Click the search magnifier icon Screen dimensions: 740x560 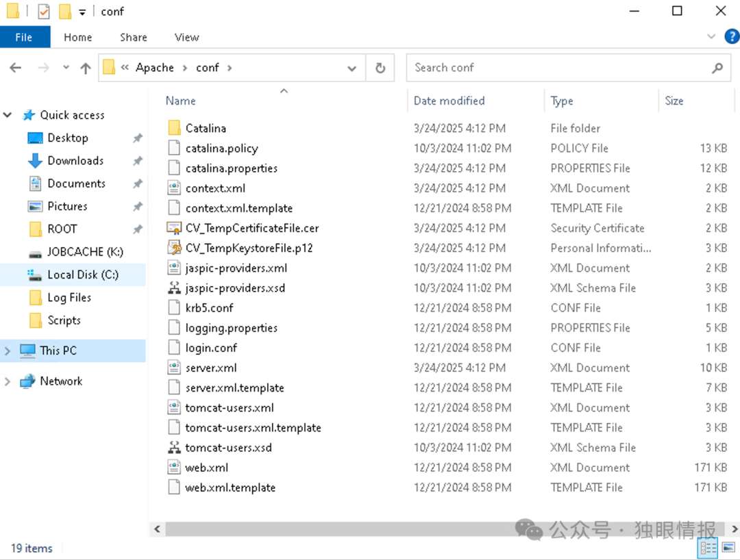point(717,68)
